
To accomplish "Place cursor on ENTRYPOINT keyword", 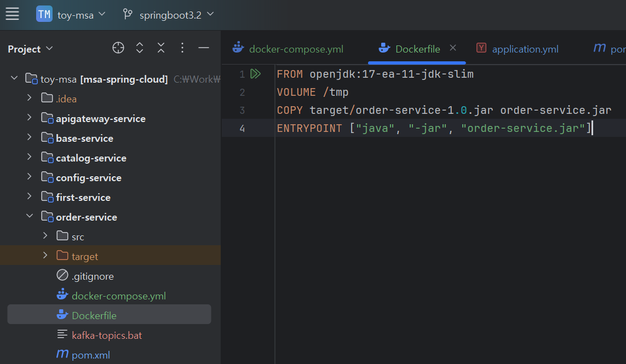I will pyautogui.click(x=309, y=128).
